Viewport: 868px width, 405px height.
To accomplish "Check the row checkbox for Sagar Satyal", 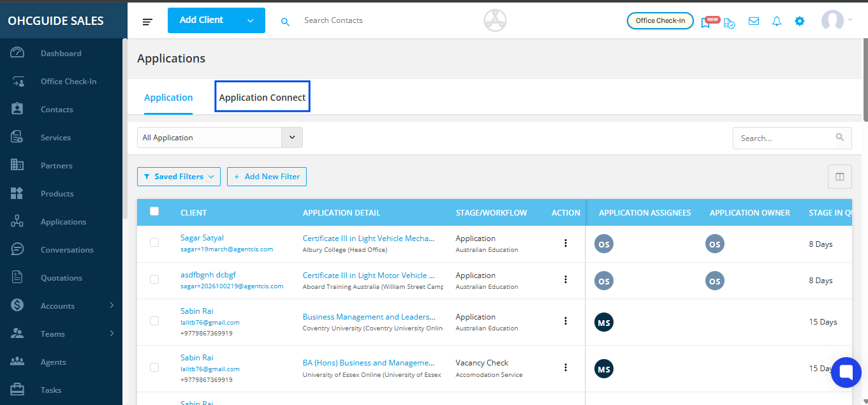I will click(154, 242).
